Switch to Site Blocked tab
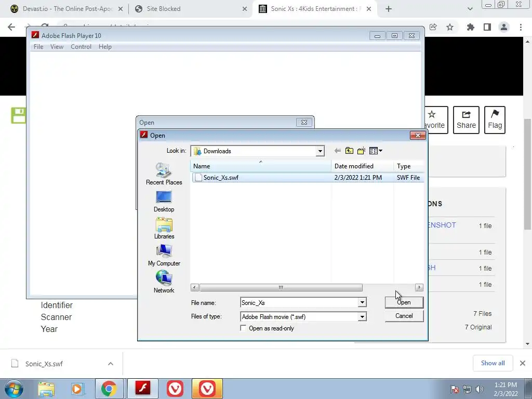The height and width of the screenshot is (399, 532). [x=189, y=9]
